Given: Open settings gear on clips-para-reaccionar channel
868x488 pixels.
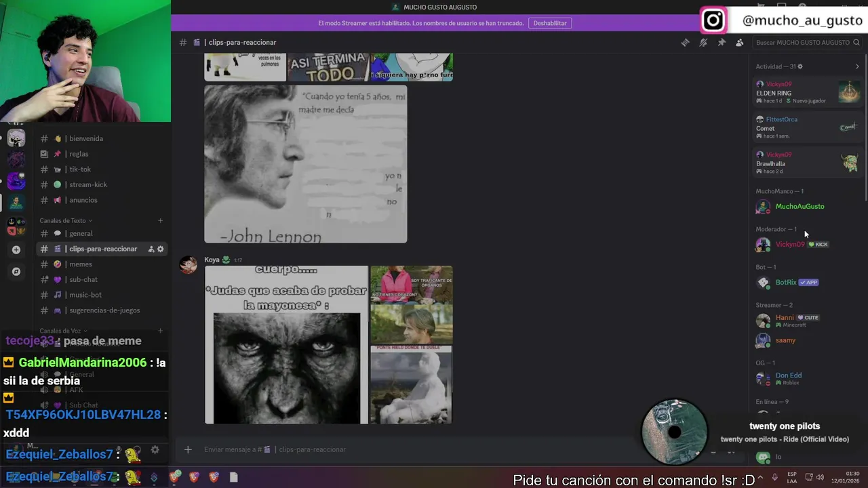Looking at the screenshot, I should [x=161, y=249].
